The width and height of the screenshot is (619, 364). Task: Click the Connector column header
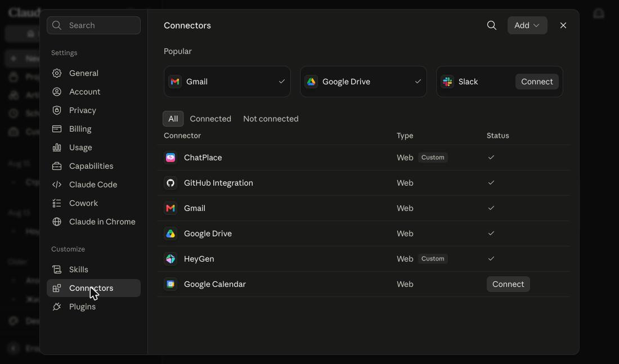[182, 136]
